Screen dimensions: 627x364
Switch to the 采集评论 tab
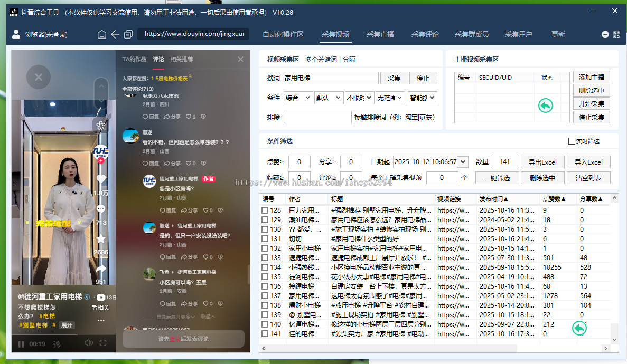click(425, 34)
